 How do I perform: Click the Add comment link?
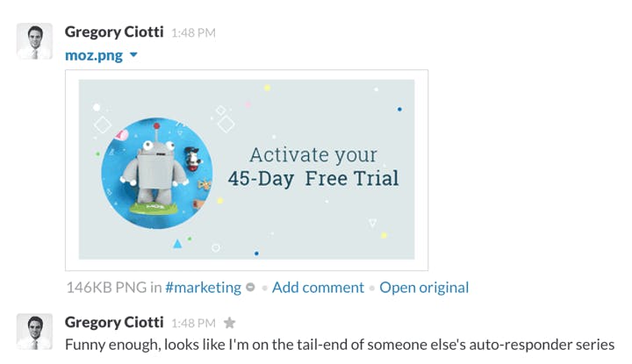click(318, 288)
